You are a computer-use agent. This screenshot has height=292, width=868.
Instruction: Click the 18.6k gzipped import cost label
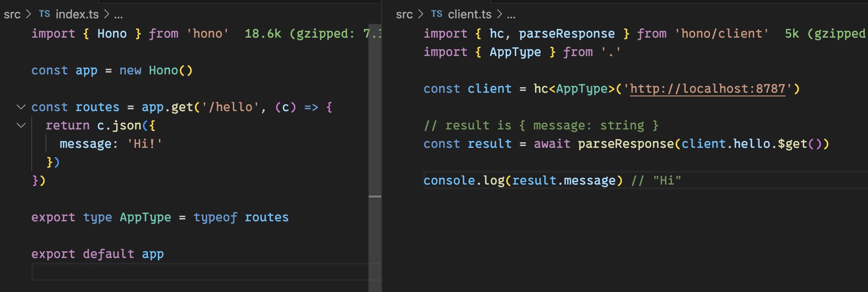[x=313, y=34]
